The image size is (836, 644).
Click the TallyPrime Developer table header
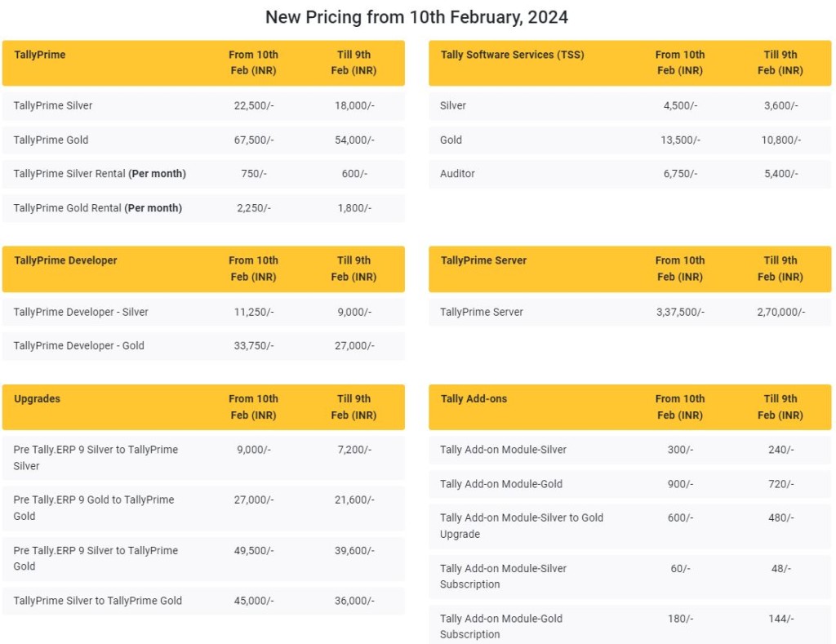[65, 260]
